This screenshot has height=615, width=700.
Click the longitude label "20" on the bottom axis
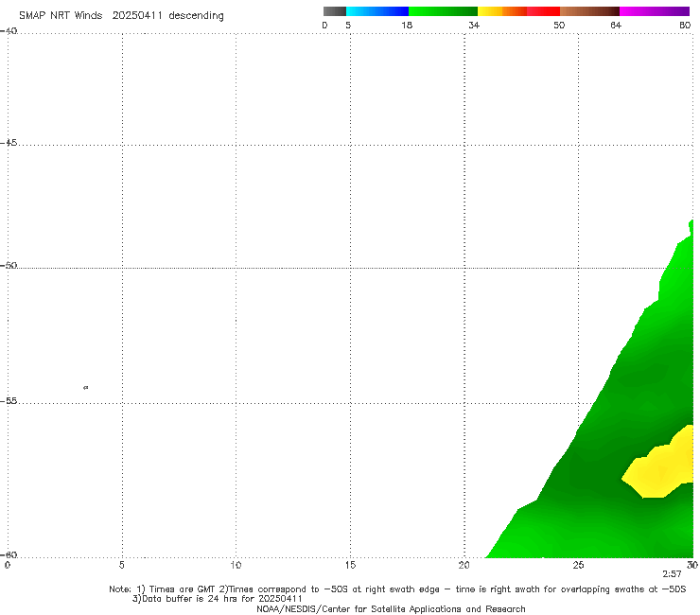coord(464,565)
